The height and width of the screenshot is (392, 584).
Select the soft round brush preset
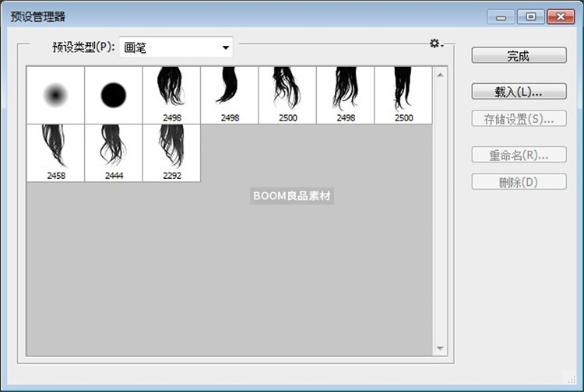click(55, 95)
